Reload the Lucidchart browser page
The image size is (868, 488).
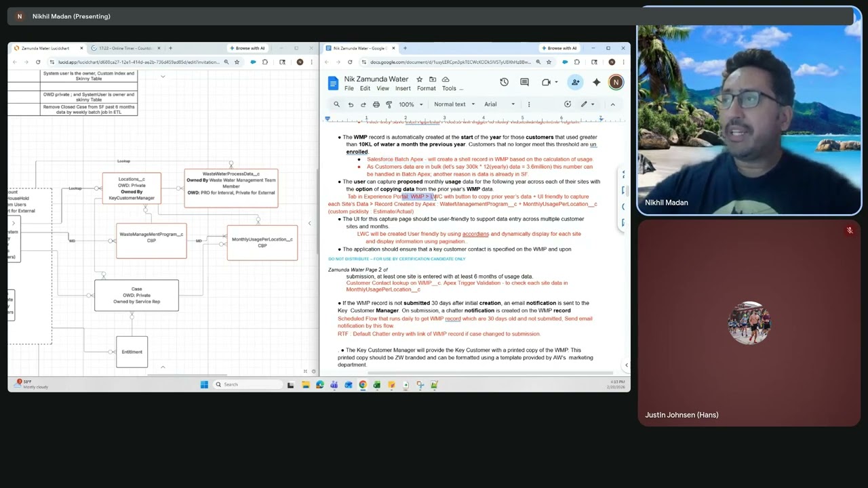point(38,62)
